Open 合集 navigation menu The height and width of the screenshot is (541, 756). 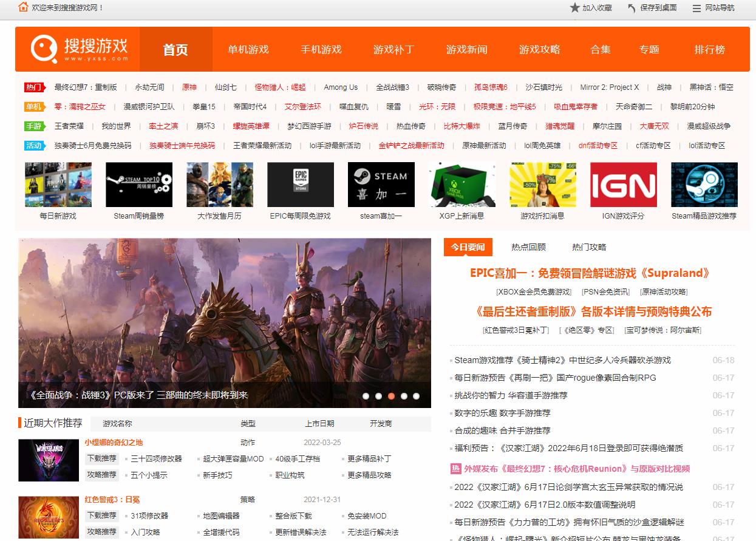coord(601,49)
